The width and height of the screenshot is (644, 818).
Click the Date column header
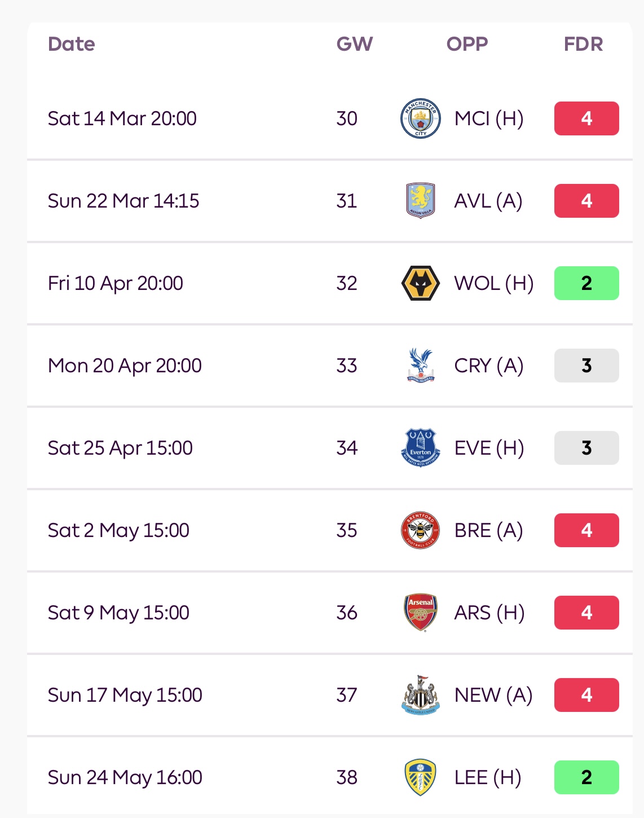click(72, 44)
